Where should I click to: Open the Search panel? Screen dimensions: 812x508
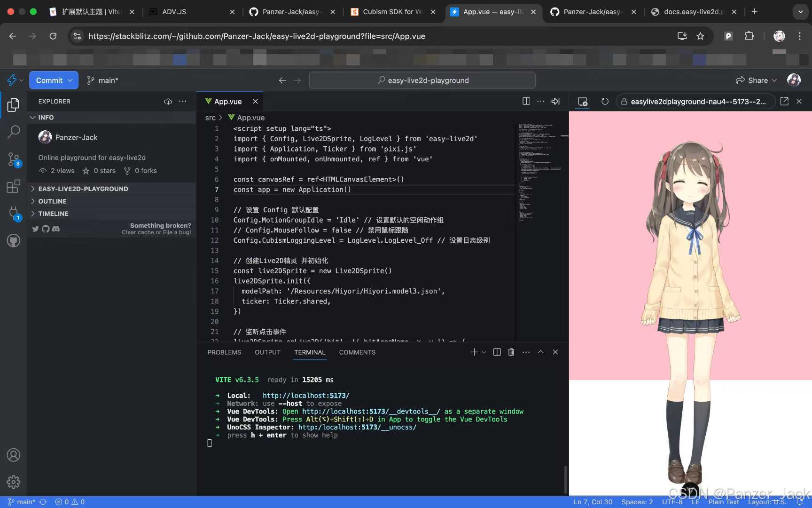(13, 132)
